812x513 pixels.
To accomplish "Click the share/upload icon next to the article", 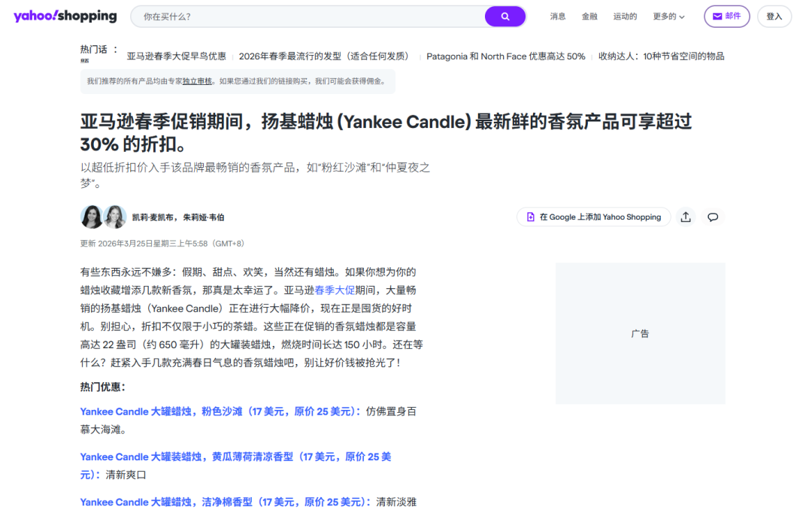I will (685, 217).
